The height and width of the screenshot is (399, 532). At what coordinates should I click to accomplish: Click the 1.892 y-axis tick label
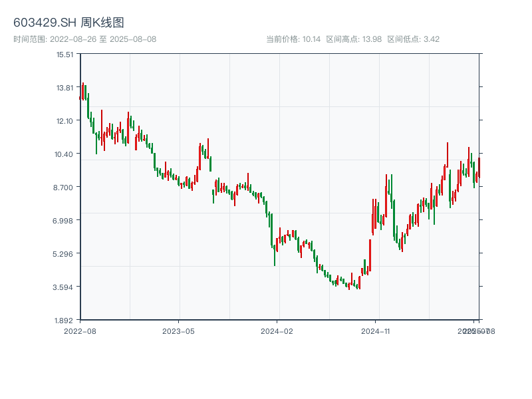click(65, 321)
